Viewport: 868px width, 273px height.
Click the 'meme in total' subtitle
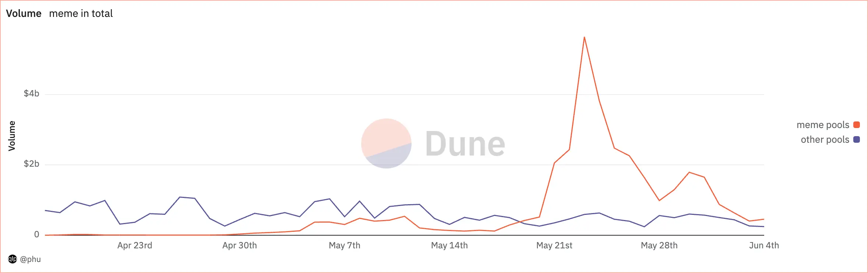[x=81, y=14]
